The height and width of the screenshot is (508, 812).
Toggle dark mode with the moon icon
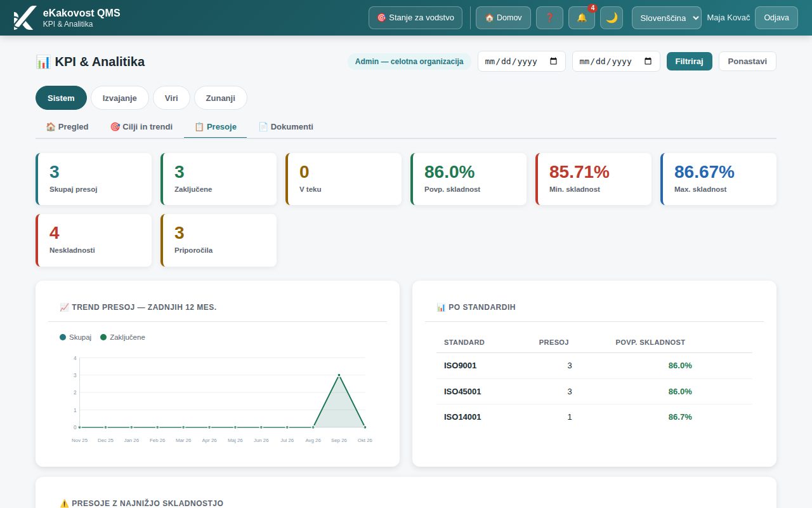click(612, 18)
